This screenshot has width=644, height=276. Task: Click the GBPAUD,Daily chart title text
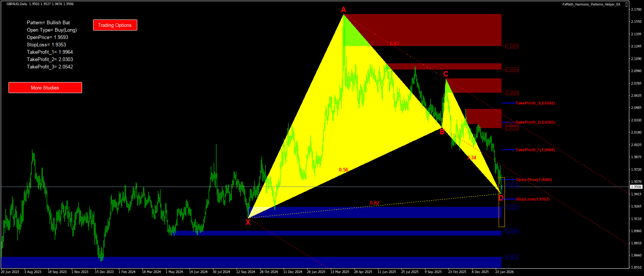[17, 4]
